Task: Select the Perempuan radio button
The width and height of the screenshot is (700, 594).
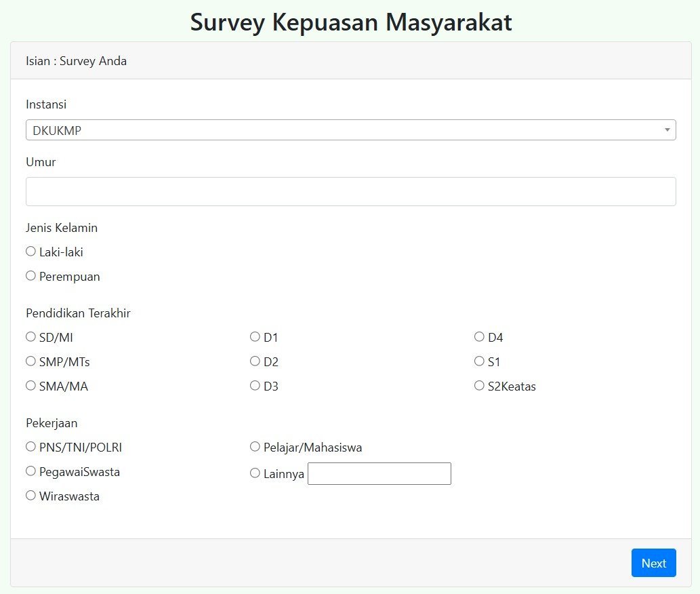Action: pyautogui.click(x=30, y=276)
